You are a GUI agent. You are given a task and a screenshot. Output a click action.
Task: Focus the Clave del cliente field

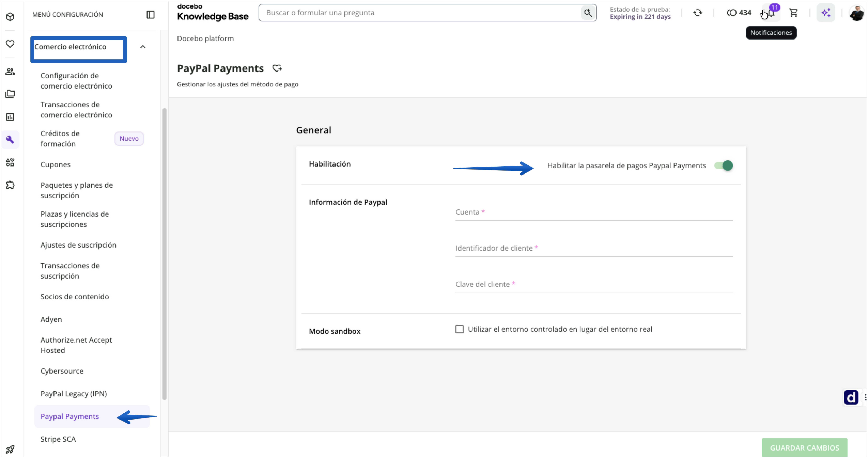594,284
